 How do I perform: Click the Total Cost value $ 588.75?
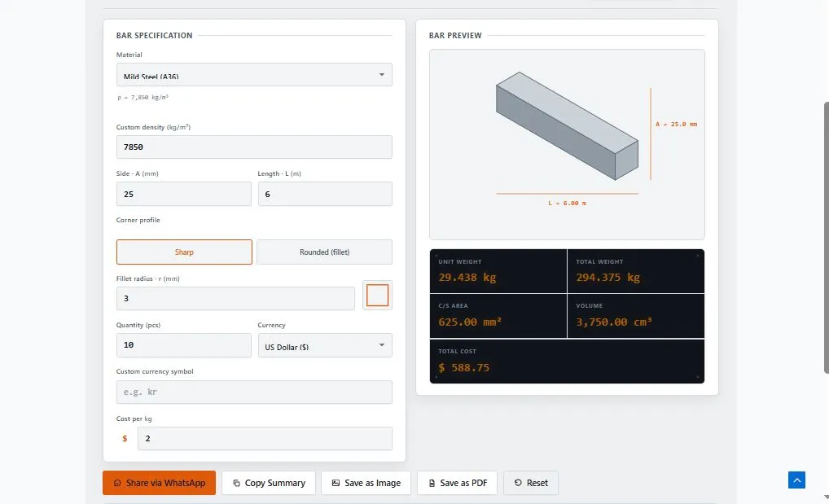[x=463, y=367]
